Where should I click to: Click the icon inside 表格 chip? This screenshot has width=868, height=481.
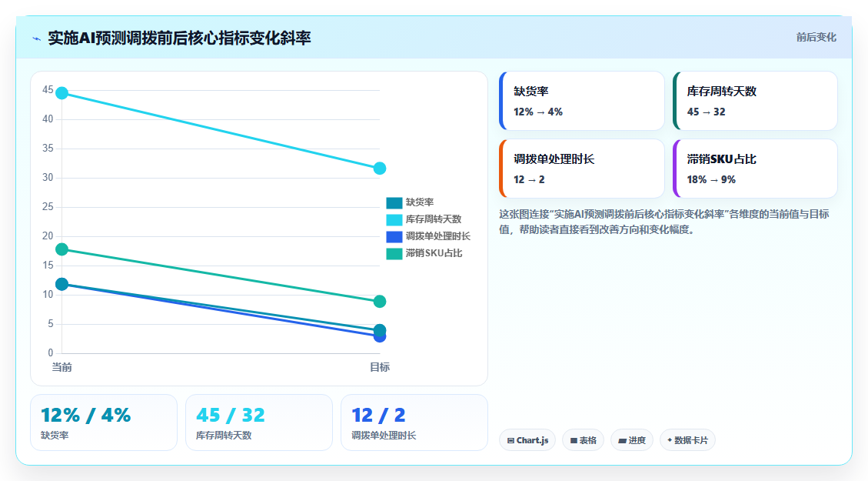point(574,440)
